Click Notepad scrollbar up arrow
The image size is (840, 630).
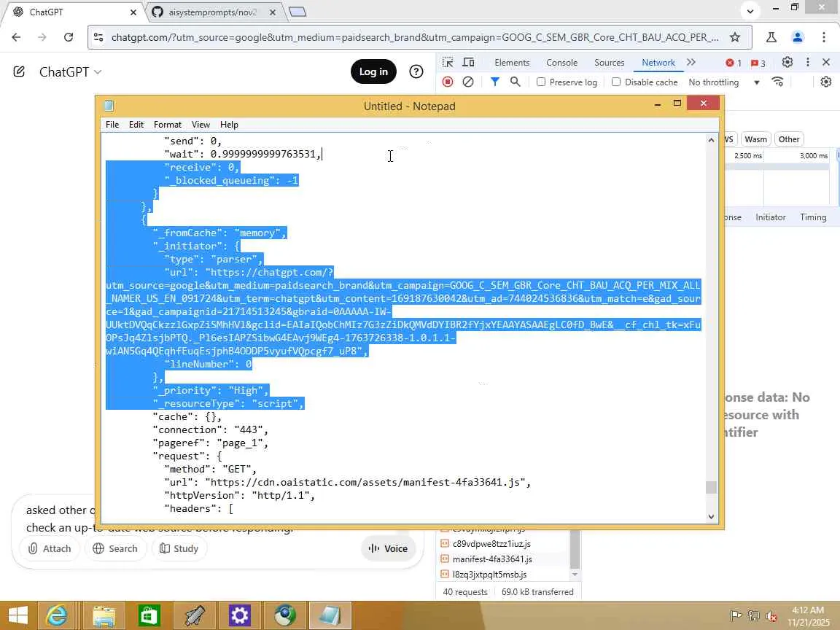[711, 140]
